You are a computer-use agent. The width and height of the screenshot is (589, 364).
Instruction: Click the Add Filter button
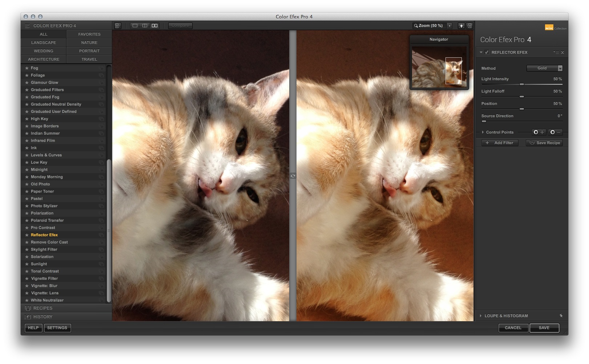(x=500, y=143)
